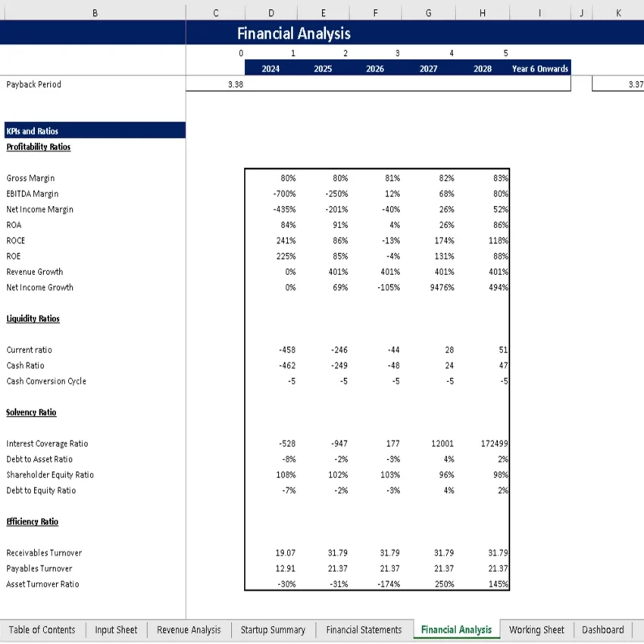Go to the Revenue Analysis tab
The width and height of the screenshot is (644, 644).
[188, 630]
